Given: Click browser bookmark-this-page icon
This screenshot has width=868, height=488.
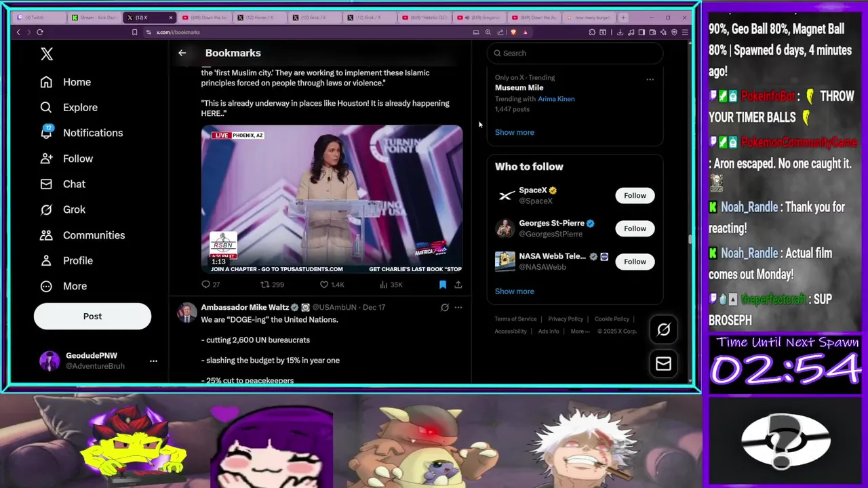Looking at the screenshot, I should (x=134, y=32).
